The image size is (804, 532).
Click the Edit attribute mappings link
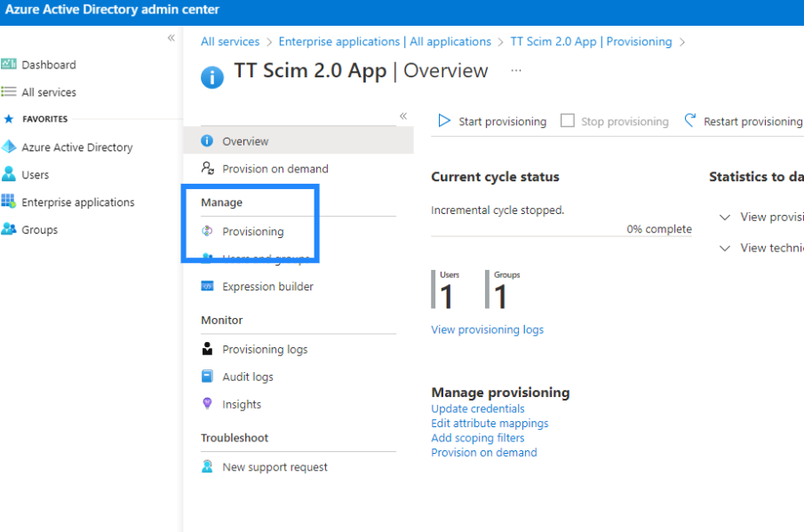(490, 424)
